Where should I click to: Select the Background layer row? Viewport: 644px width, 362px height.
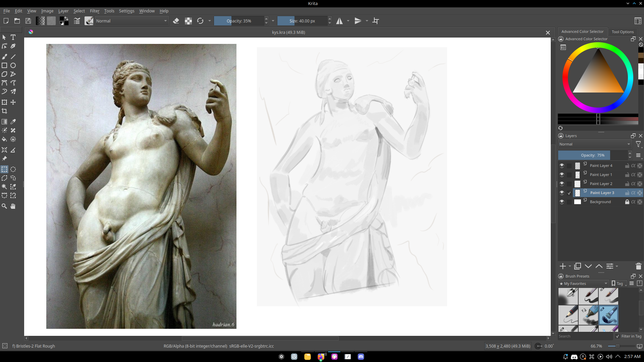600,202
